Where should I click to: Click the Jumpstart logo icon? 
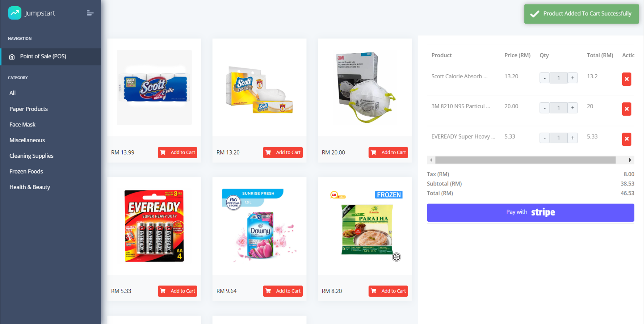pyautogui.click(x=15, y=13)
